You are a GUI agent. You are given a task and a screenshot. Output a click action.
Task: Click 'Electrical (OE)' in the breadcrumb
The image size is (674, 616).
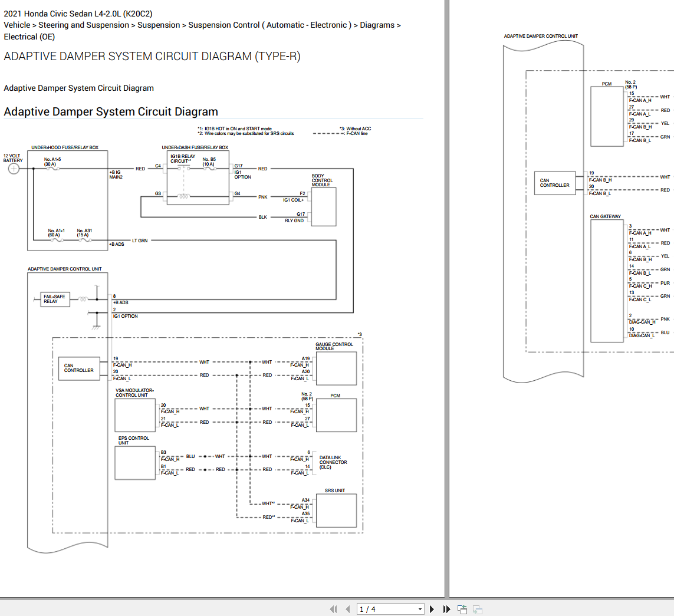29,37
